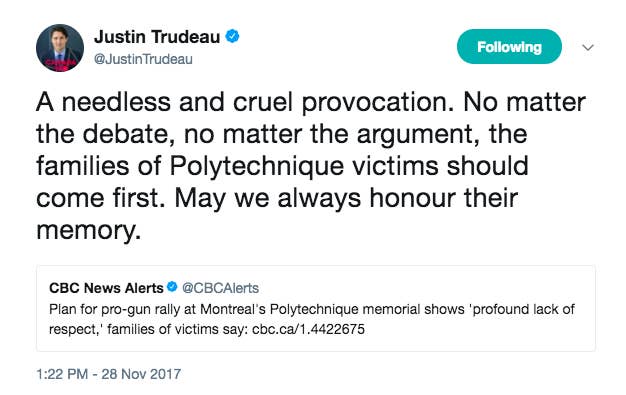Click the verified badge beside CBC News Alerts
This screenshot has height=395, width=626.
[x=172, y=287]
